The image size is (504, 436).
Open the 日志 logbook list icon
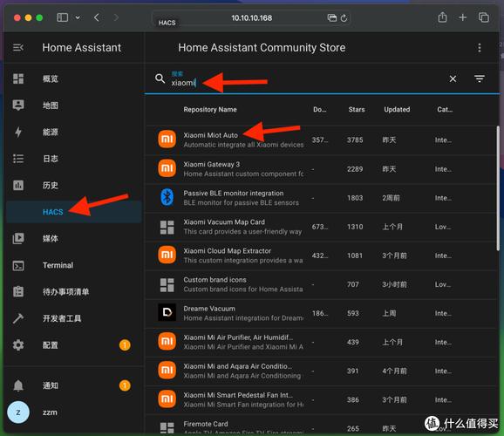tap(18, 159)
